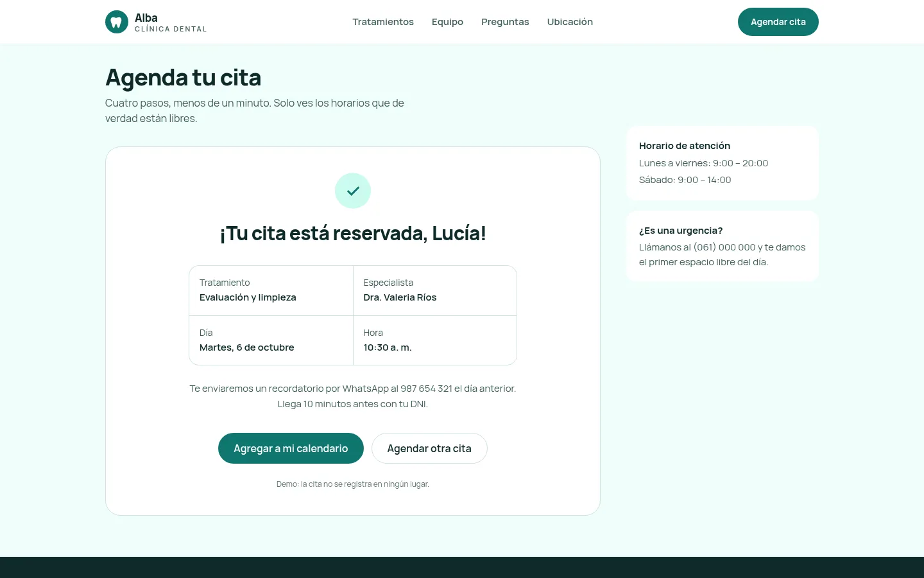Click the Cuatro pasos subtitle paragraph

[255, 110]
